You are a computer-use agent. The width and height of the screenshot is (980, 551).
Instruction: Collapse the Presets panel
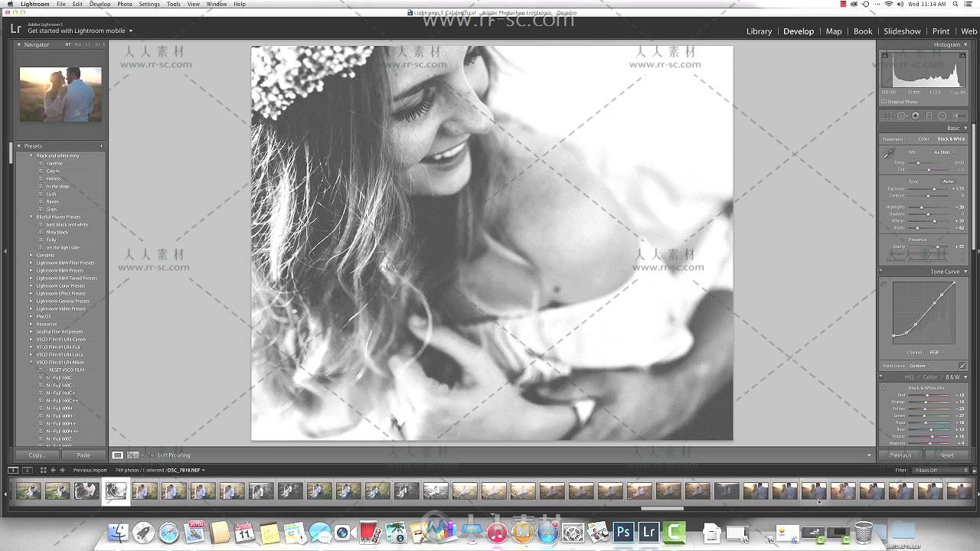[x=19, y=145]
